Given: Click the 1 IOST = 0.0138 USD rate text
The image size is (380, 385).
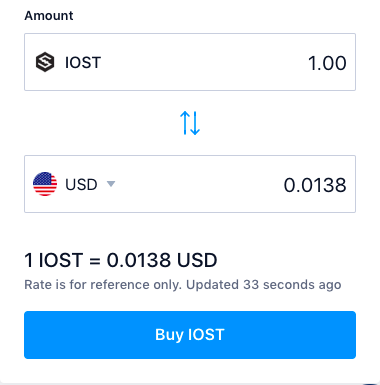Looking at the screenshot, I should (x=121, y=260).
